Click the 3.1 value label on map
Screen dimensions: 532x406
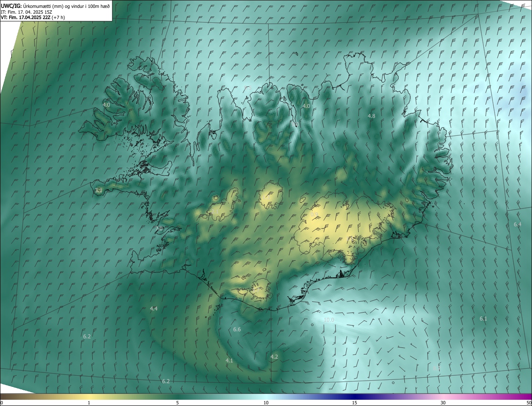pyautogui.click(x=99, y=190)
